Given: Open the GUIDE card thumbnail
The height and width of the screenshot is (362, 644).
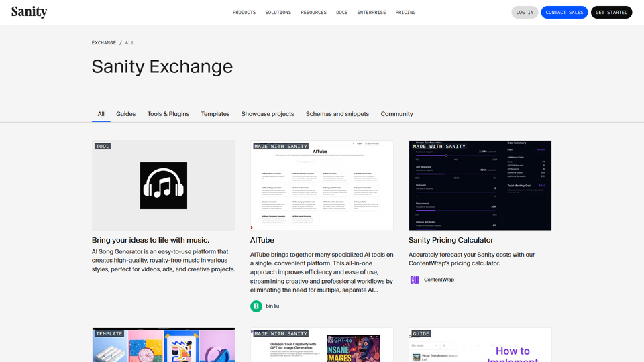Looking at the screenshot, I should tap(480, 345).
